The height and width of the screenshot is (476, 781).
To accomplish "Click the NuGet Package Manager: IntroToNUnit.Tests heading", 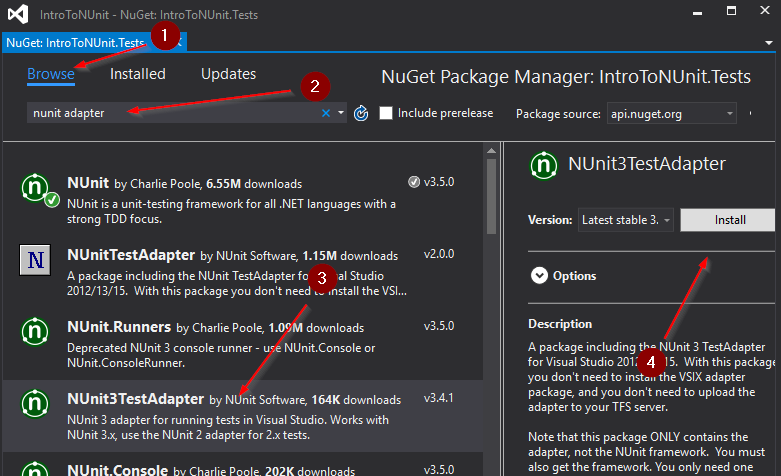I will (x=566, y=77).
